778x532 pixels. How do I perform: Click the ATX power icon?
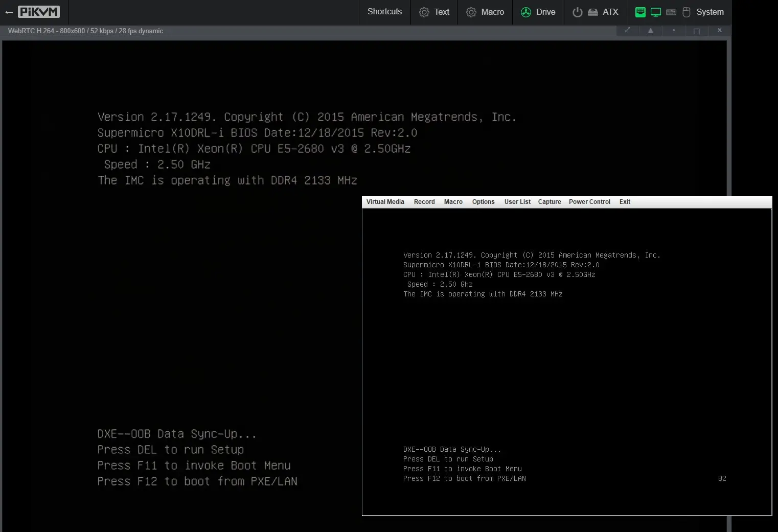pos(577,12)
